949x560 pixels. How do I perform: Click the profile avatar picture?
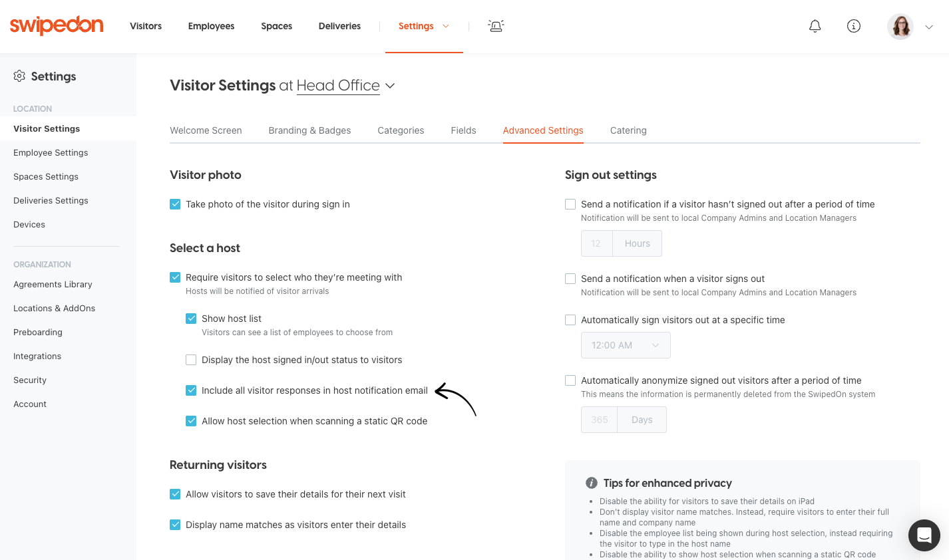[900, 26]
